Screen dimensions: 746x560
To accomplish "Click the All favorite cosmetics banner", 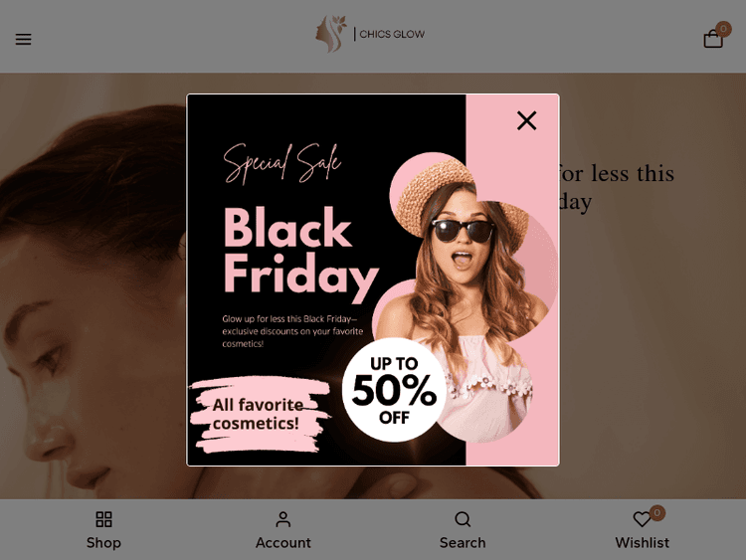I will click(260, 415).
